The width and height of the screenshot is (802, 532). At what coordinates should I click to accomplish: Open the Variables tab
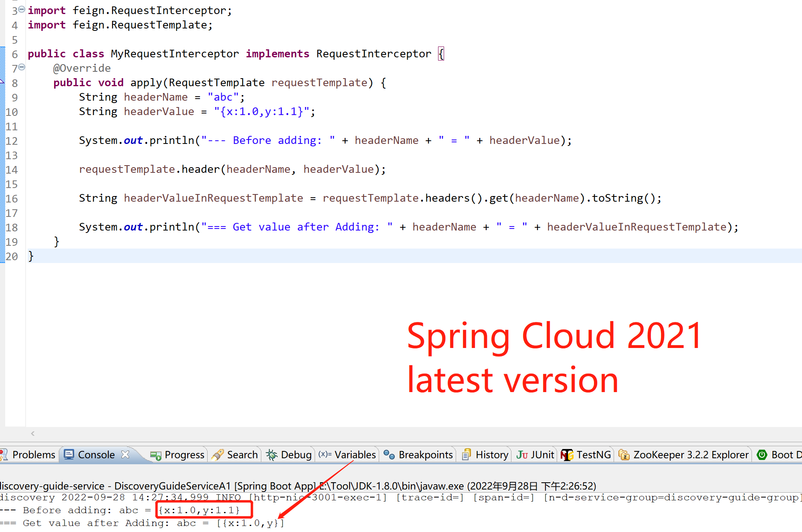point(355,455)
